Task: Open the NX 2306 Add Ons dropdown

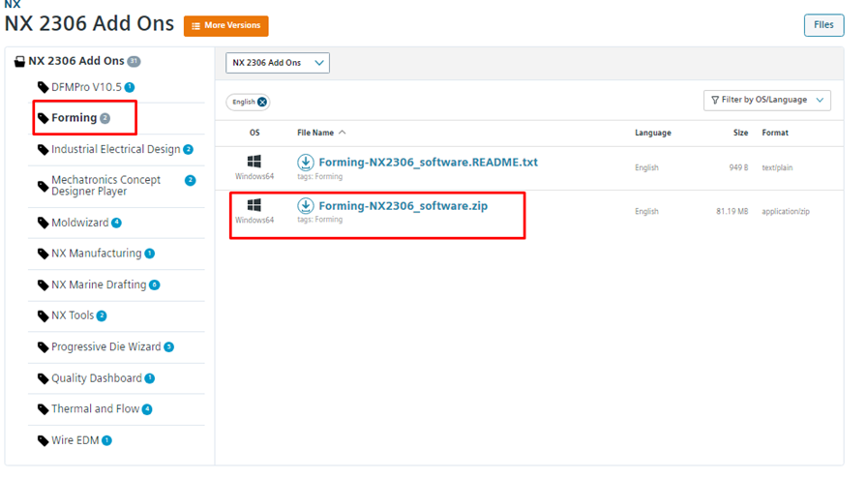Action: pyautogui.click(x=278, y=63)
